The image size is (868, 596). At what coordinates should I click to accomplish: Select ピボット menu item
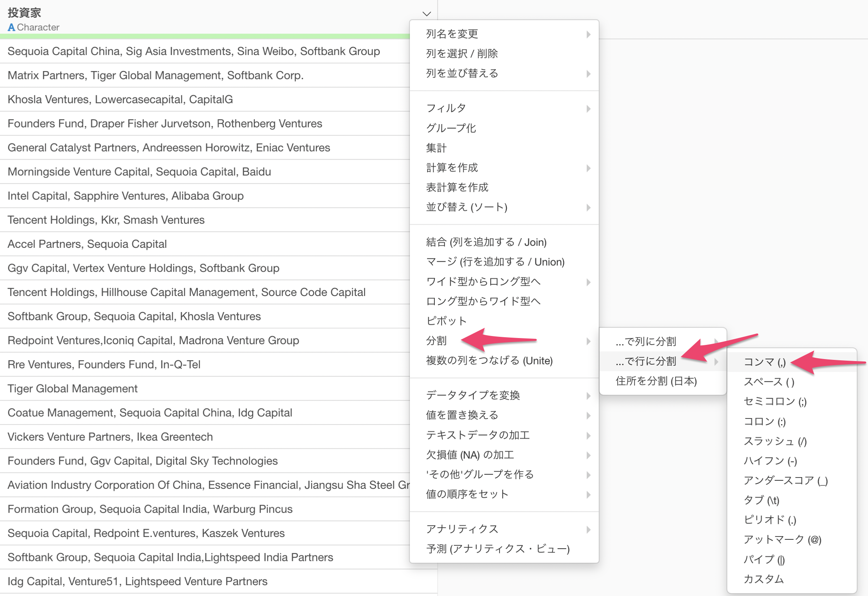[504, 321]
